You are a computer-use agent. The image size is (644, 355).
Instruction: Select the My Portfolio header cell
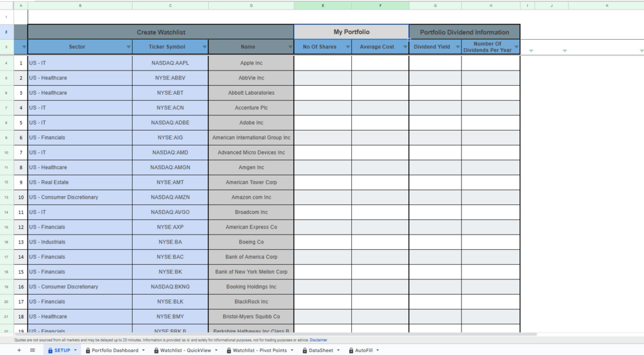coord(352,32)
